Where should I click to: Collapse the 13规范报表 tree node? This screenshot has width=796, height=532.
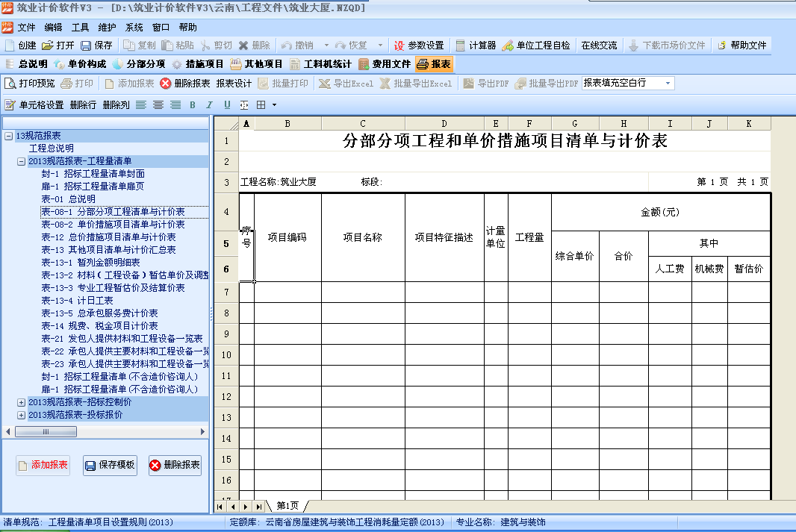coord(9,136)
